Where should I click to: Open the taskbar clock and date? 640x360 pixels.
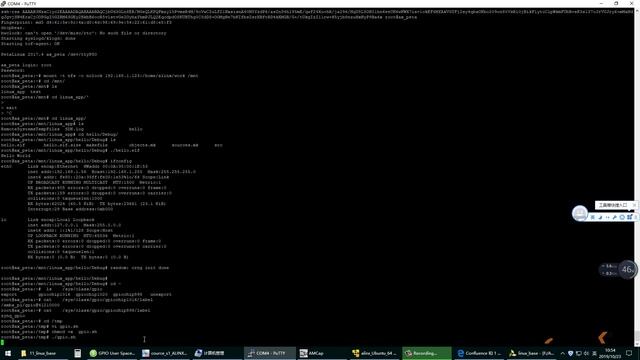610,353
